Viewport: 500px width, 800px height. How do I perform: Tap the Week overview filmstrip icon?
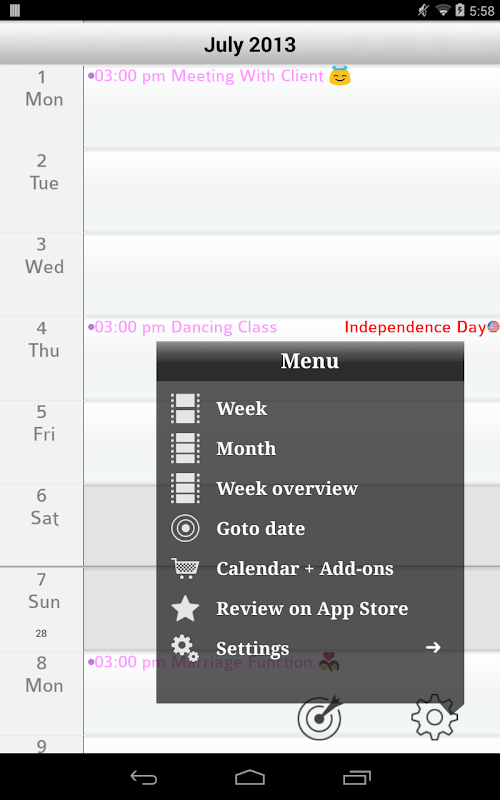tap(185, 488)
